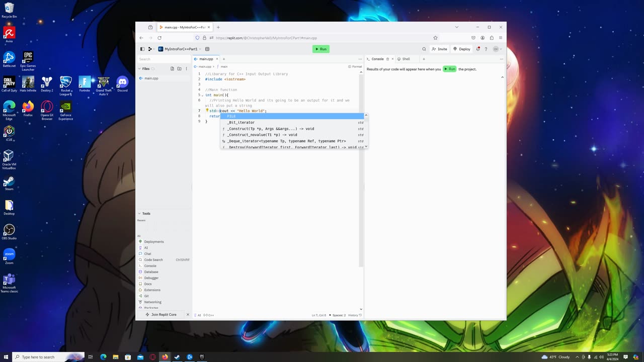This screenshot has width=644, height=362.
Task: Open the Discord desktop shortcut
Action: point(122,84)
